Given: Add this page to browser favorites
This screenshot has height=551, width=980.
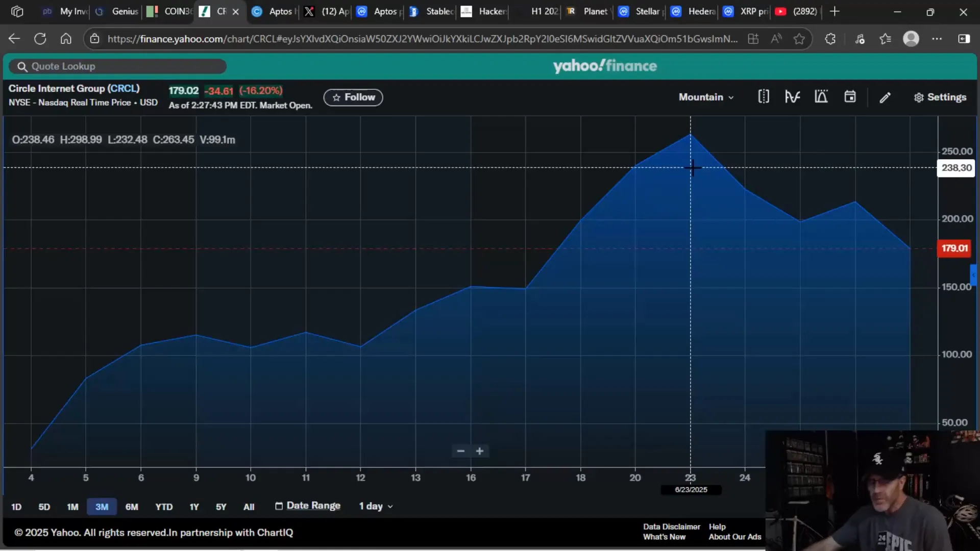Looking at the screenshot, I should pos(799,39).
